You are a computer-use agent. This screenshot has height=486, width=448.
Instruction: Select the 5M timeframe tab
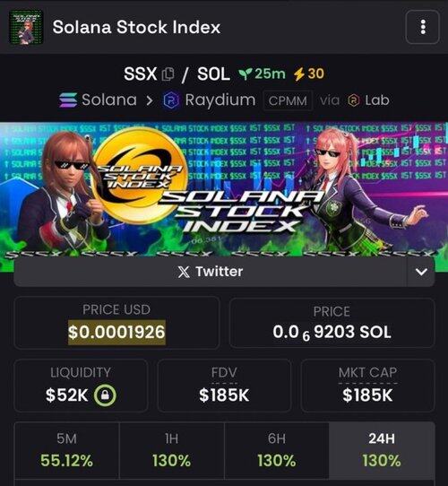66,451
